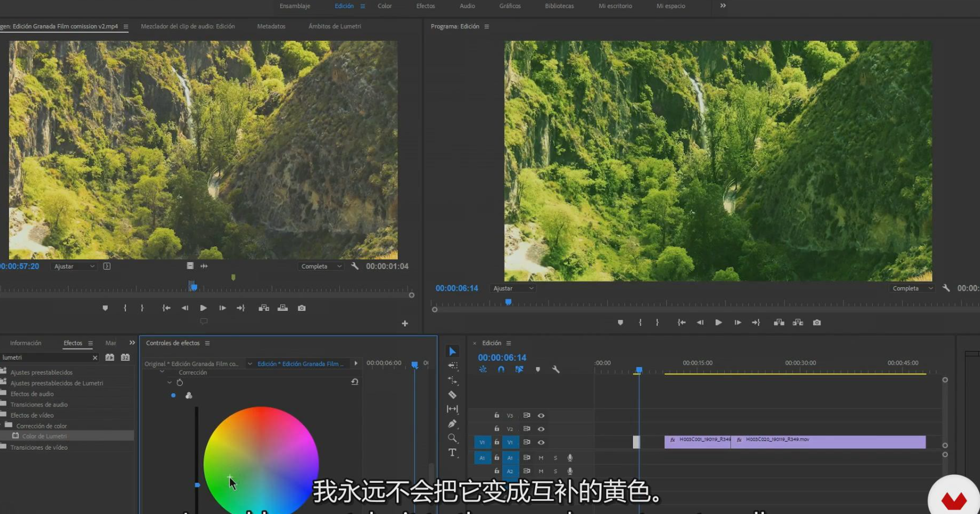This screenshot has width=980, height=514.
Task: Clear the lumetri search field
Action: tap(95, 358)
